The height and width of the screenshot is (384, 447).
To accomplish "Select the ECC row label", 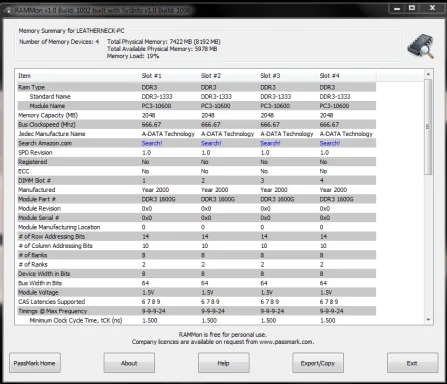I will pyautogui.click(x=24, y=171).
